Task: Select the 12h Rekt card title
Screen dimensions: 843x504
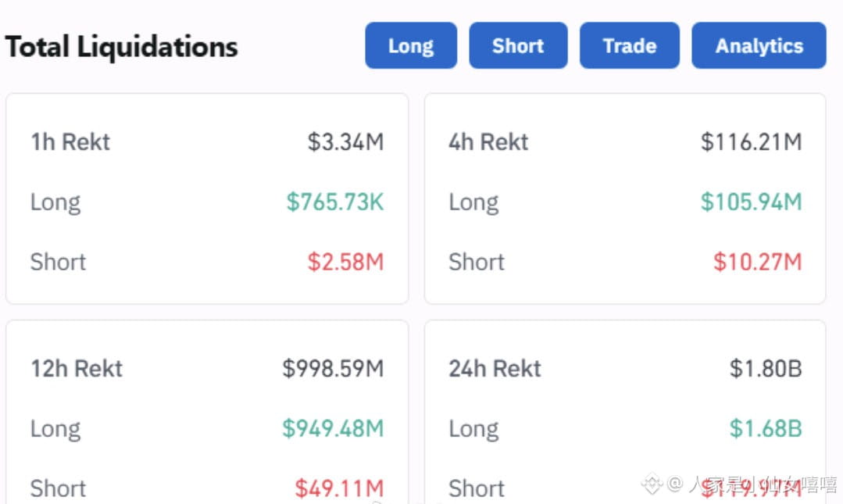Action: (77, 369)
